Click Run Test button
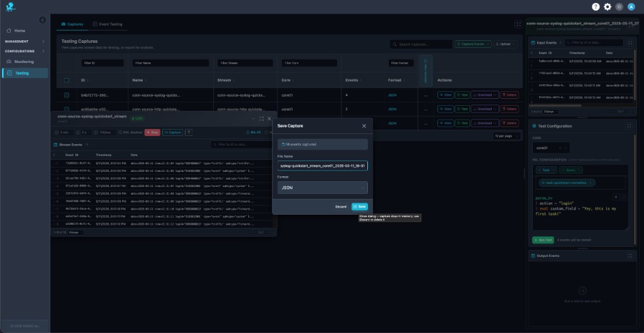 (543, 240)
